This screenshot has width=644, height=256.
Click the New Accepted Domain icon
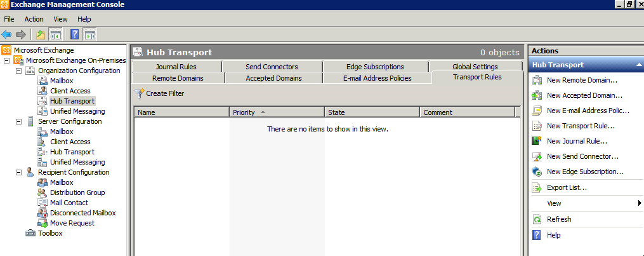coord(537,95)
